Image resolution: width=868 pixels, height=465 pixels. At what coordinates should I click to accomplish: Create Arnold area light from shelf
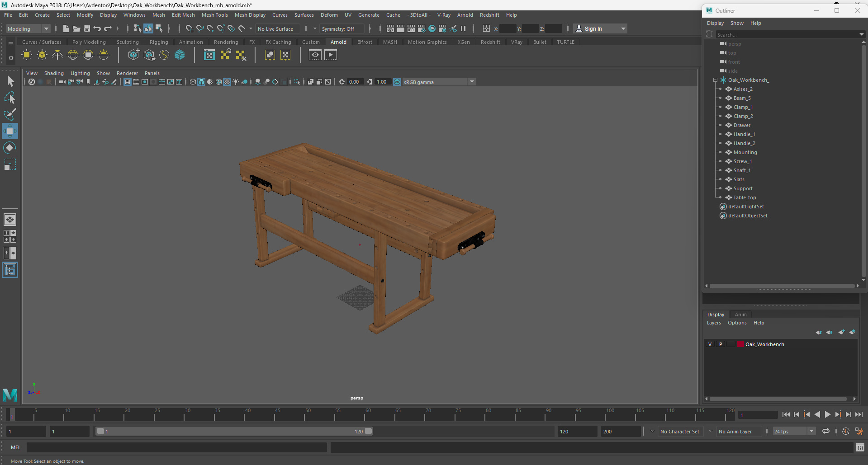27,55
